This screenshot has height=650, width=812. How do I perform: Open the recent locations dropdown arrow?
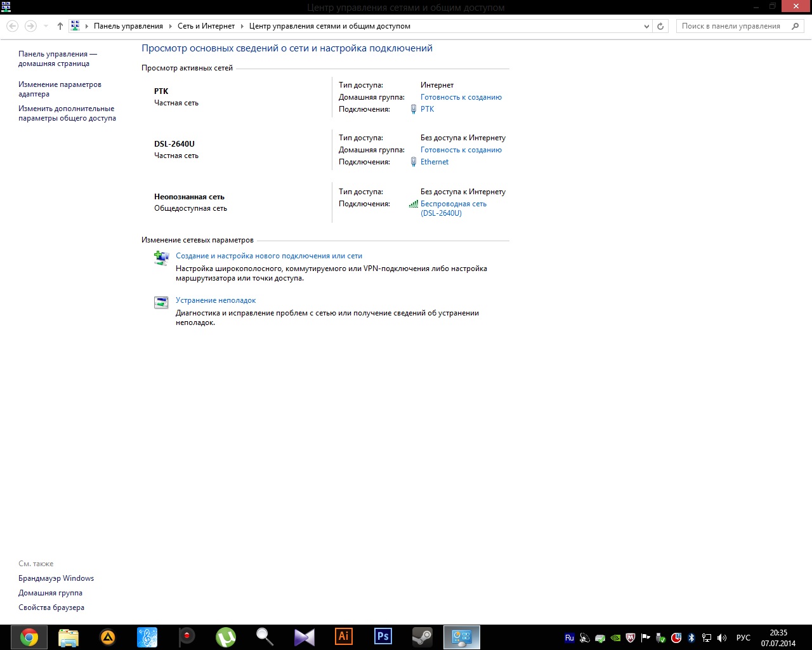tap(46, 26)
